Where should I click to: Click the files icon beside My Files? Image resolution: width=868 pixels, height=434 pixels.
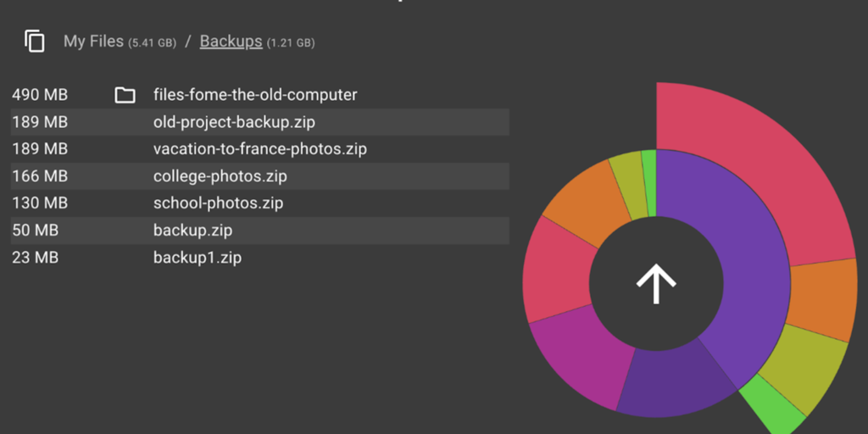pos(35,41)
